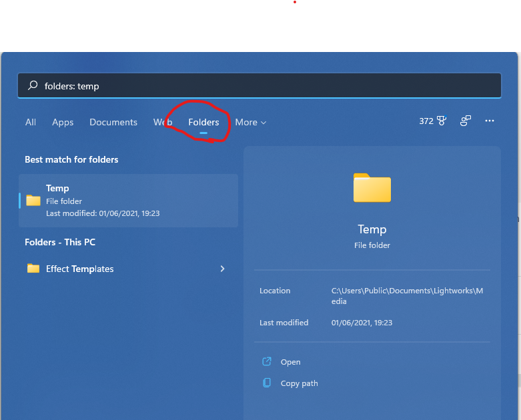The width and height of the screenshot is (521, 420).
Task: Click the magnifier icon in search box
Action: (x=32, y=86)
